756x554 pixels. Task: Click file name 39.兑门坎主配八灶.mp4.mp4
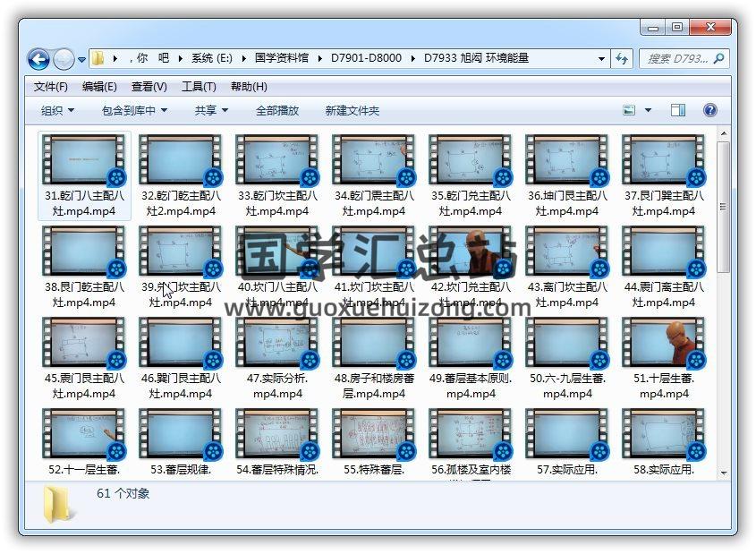point(181,294)
